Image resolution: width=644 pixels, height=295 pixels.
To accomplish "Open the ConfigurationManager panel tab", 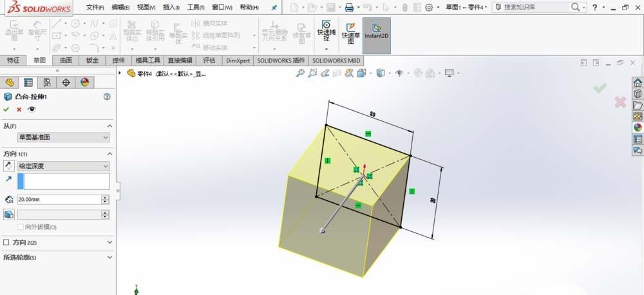I will pyautogui.click(x=47, y=82).
